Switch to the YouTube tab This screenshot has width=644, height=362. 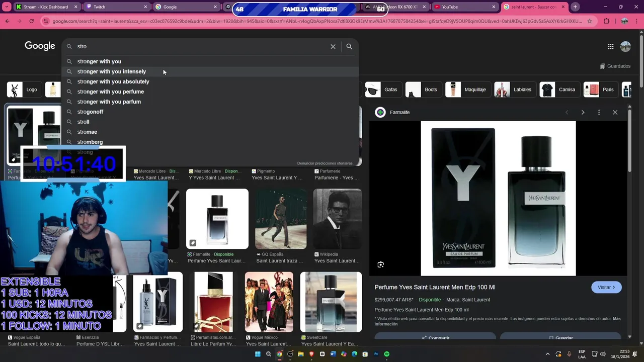click(x=464, y=7)
